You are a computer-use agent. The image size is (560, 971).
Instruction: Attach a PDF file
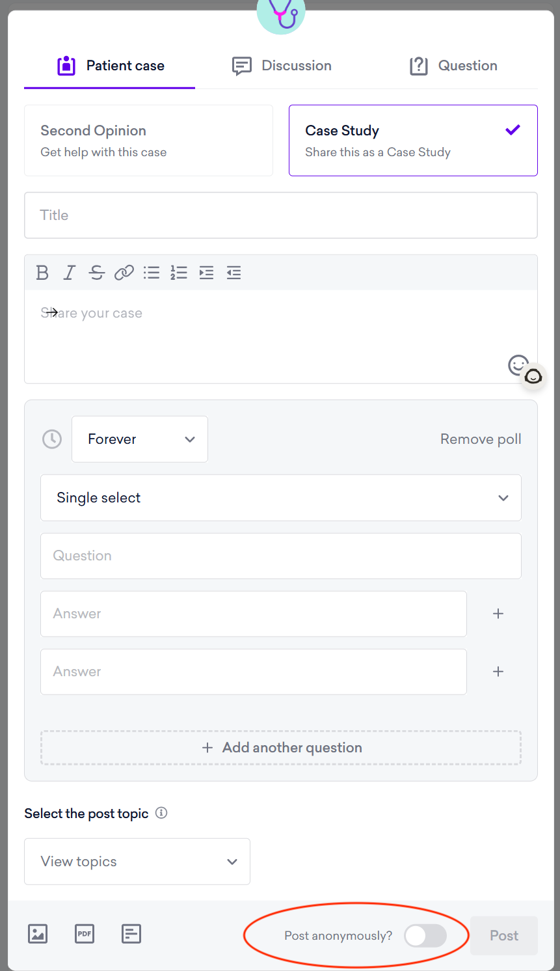pyautogui.click(x=85, y=934)
